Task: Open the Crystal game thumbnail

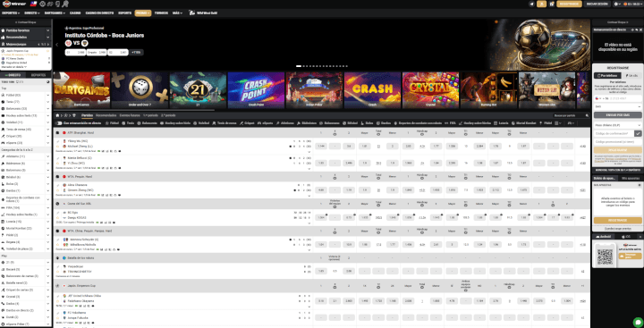Action: [430, 90]
